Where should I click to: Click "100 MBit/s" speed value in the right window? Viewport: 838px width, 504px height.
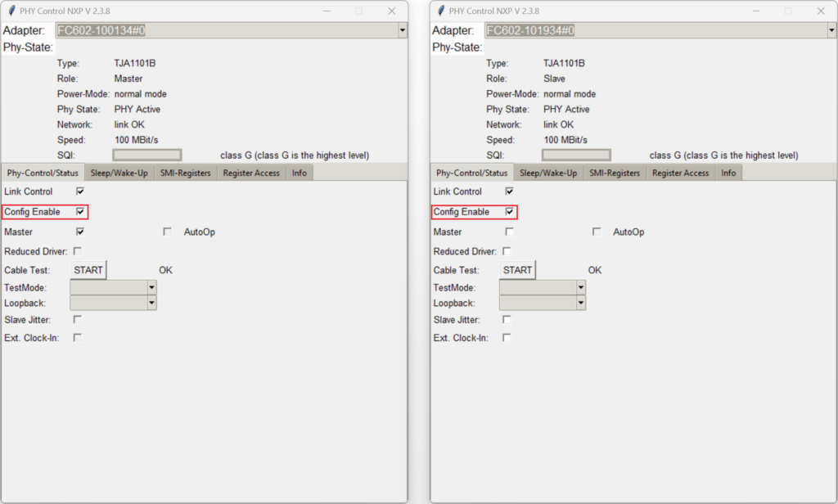point(565,140)
